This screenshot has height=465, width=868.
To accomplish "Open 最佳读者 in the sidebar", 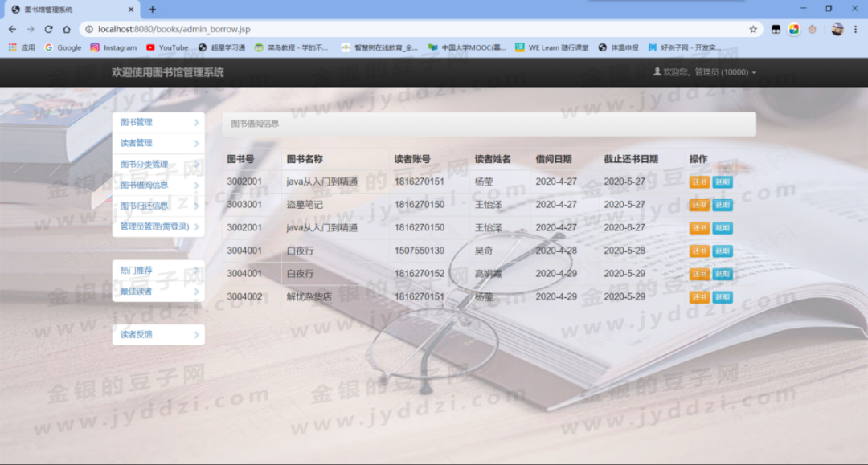I will [159, 292].
